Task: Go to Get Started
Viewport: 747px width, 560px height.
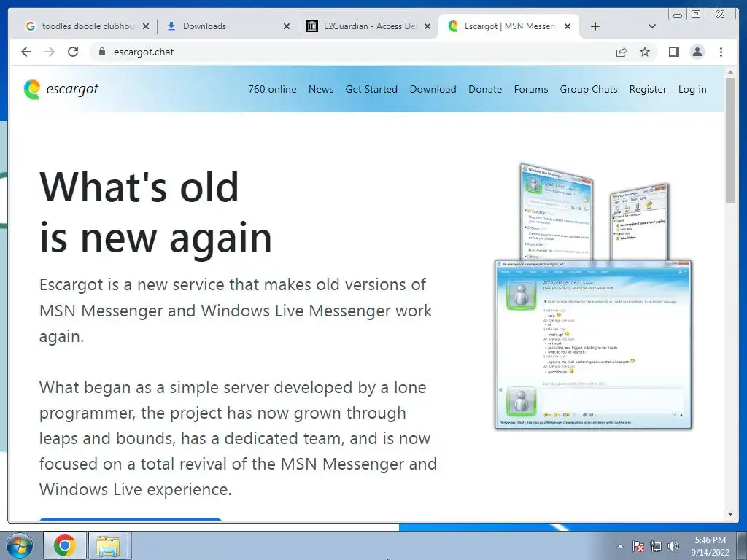Action: point(371,89)
